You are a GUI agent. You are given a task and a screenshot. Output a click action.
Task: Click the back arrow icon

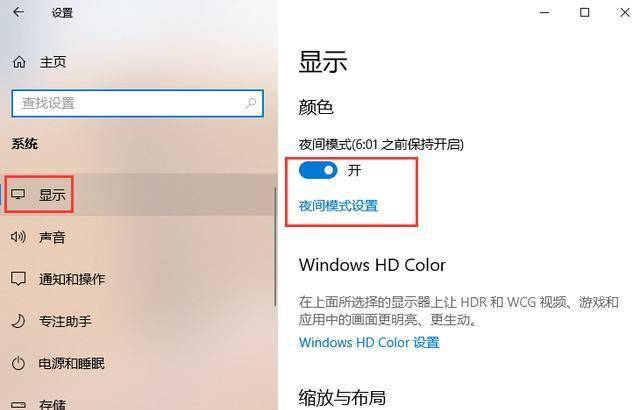[x=18, y=12]
